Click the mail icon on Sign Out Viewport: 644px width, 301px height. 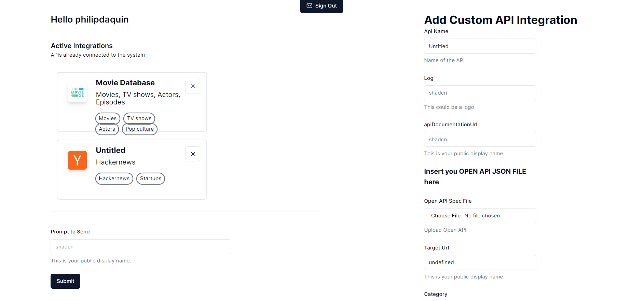(x=310, y=6)
